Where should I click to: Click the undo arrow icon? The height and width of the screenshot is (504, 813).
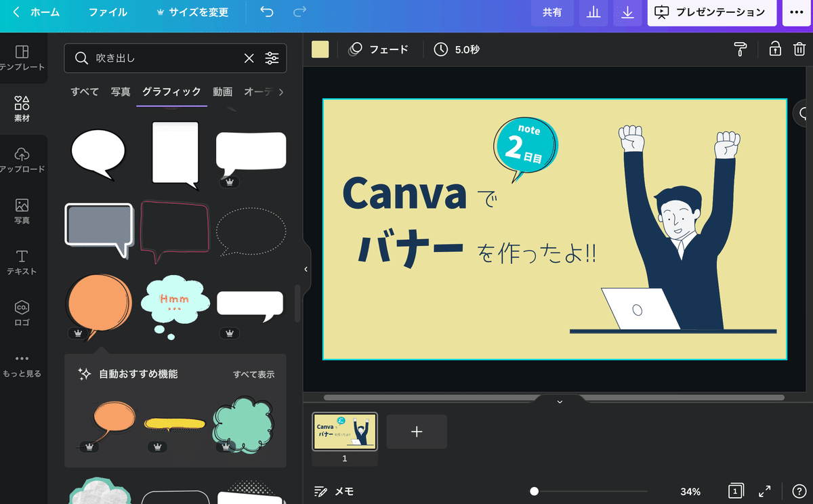(x=267, y=12)
